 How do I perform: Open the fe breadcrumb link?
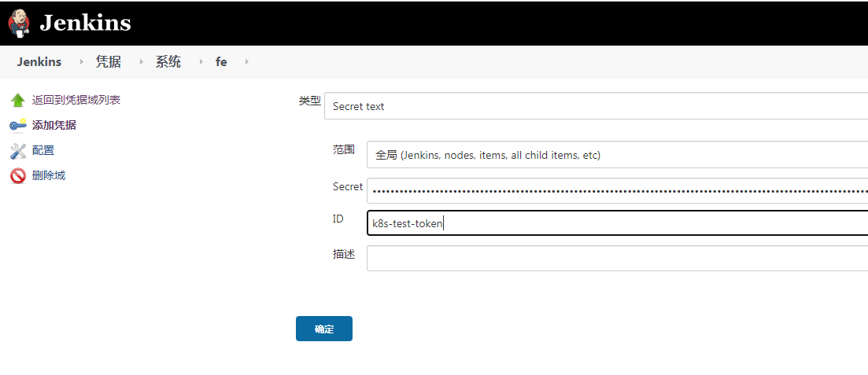(x=221, y=62)
